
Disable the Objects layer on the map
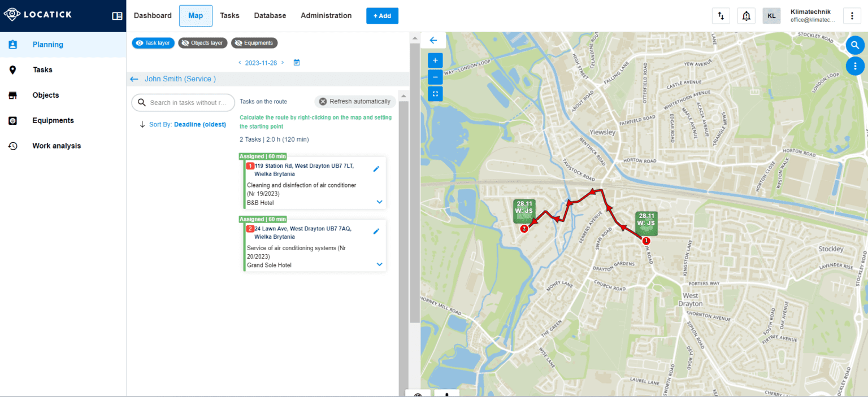202,42
